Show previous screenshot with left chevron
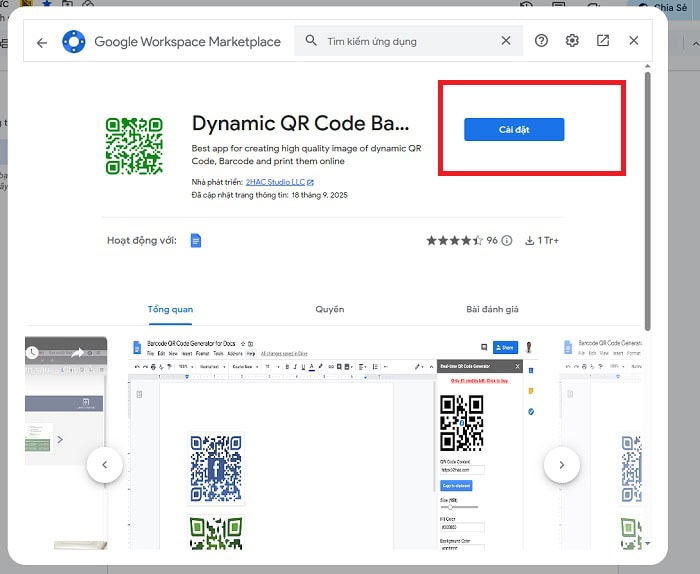The height and width of the screenshot is (574, 700). click(x=104, y=465)
